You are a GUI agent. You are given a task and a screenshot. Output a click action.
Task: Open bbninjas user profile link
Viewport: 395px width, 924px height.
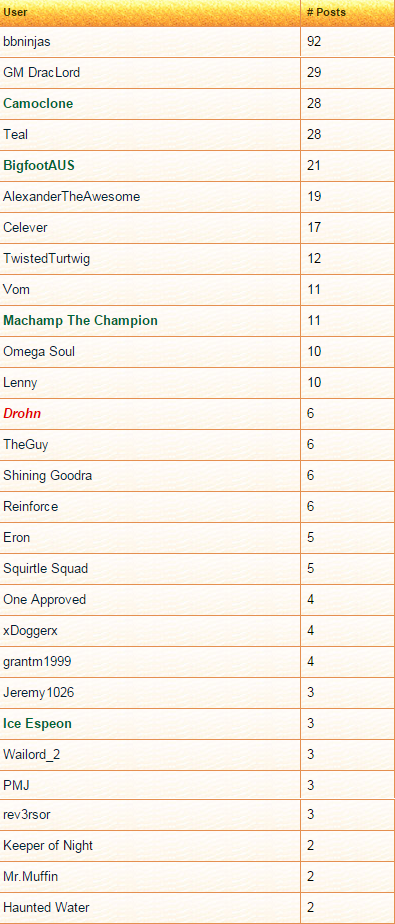click(23, 42)
